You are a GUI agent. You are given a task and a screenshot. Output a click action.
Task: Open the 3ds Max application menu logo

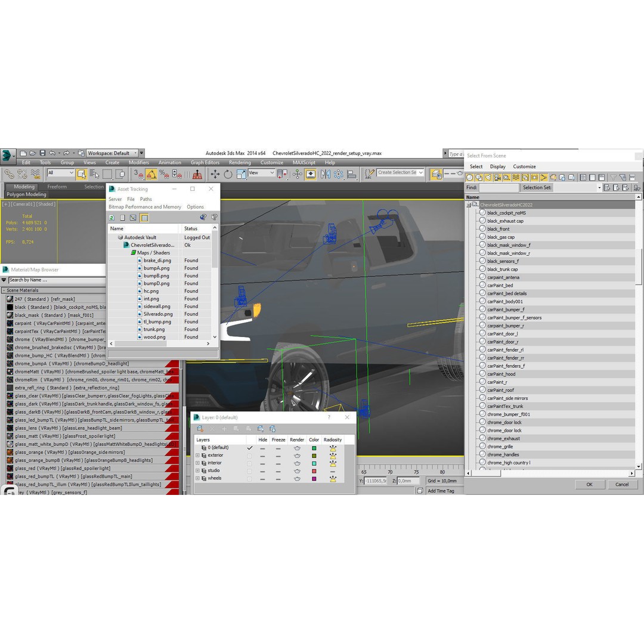click(7, 156)
